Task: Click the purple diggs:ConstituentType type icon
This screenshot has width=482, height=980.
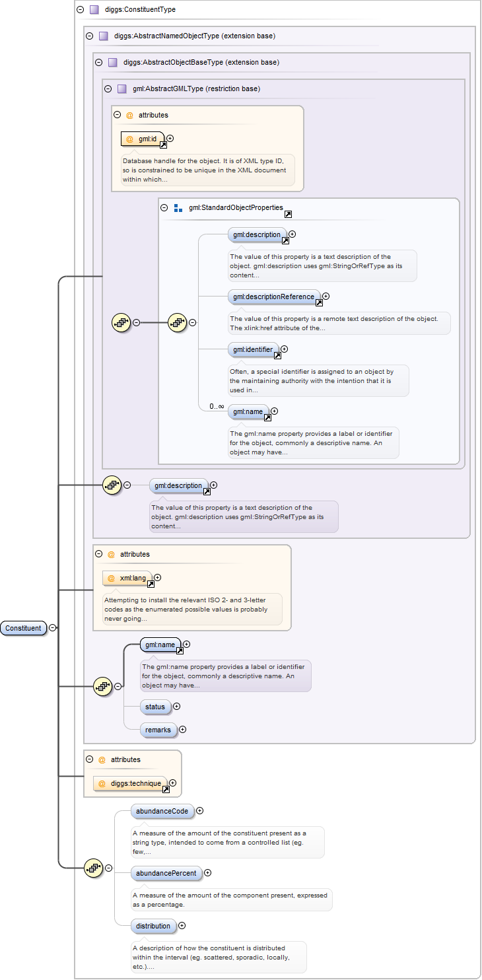Action: [94, 10]
